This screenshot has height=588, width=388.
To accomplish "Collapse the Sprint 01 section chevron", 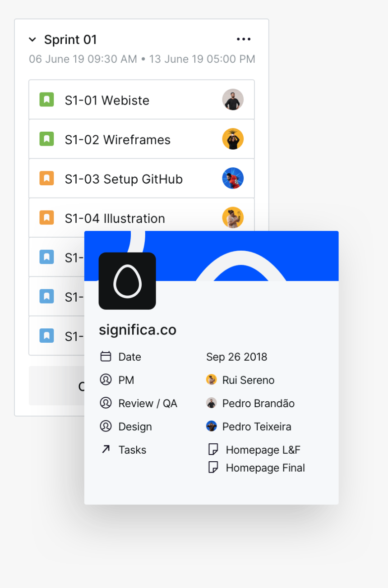I will 32,40.
